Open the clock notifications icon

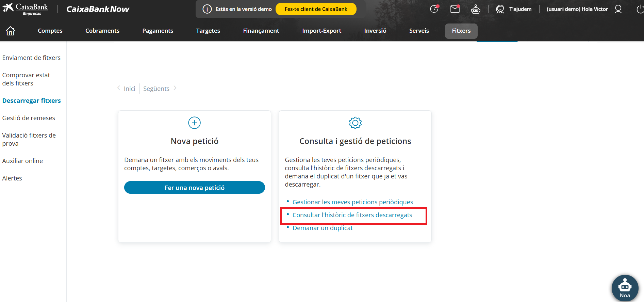point(434,9)
